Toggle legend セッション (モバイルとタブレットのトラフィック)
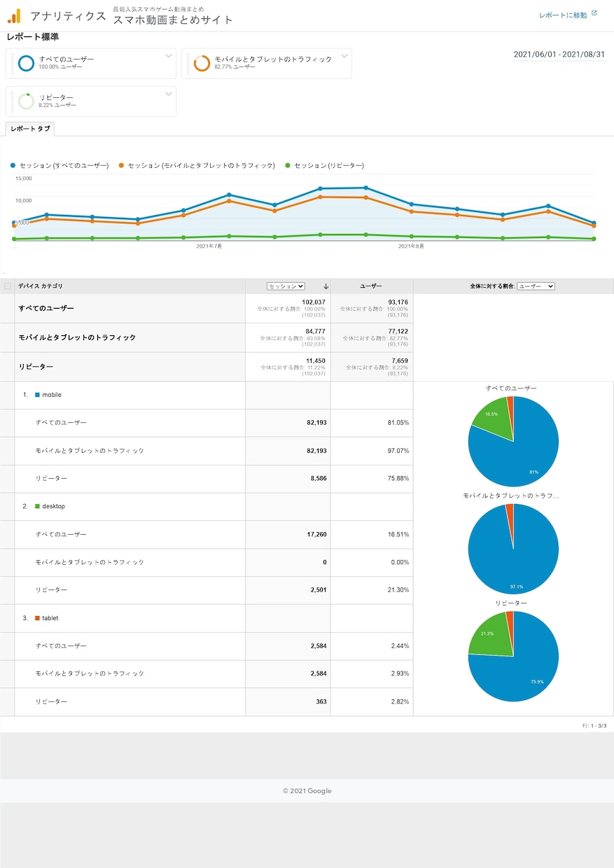 [x=197, y=166]
